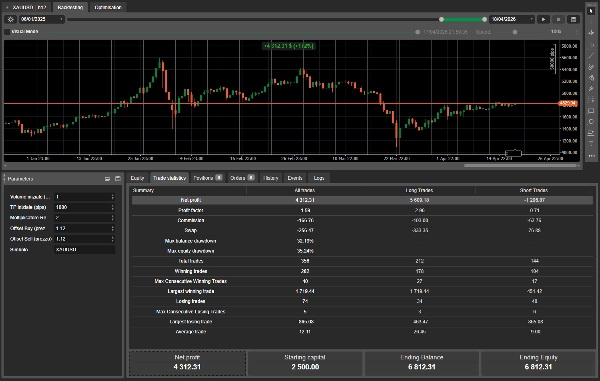Select the equidistant channel tool
The width and height of the screenshot is (600, 381).
591,67
